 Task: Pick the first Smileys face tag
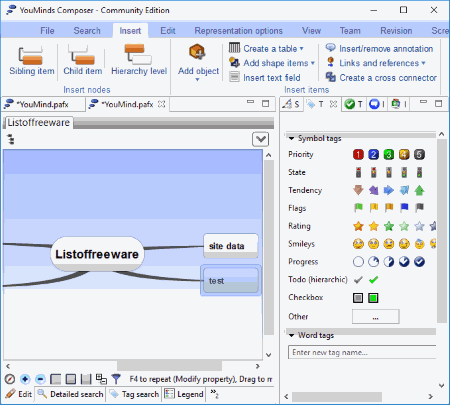pyautogui.click(x=358, y=244)
